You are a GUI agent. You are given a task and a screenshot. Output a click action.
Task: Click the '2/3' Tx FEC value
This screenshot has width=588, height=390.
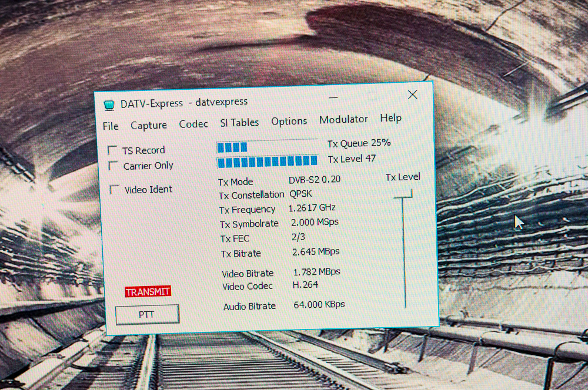tap(298, 237)
